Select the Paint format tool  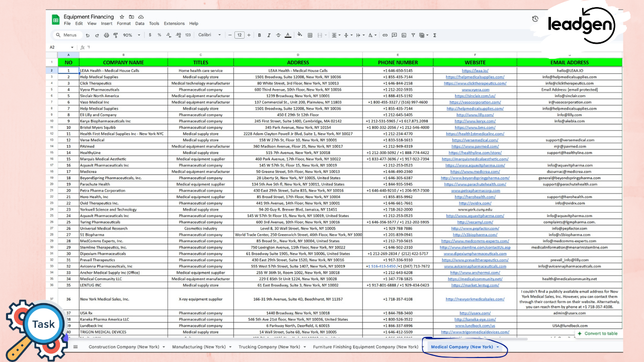click(116, 35)
